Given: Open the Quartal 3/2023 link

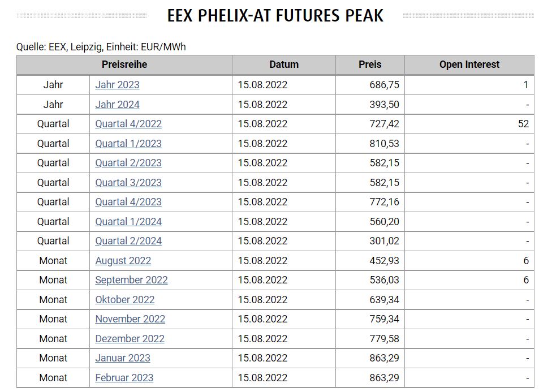Looking at the screenshot, I should [x=128, y=183].
